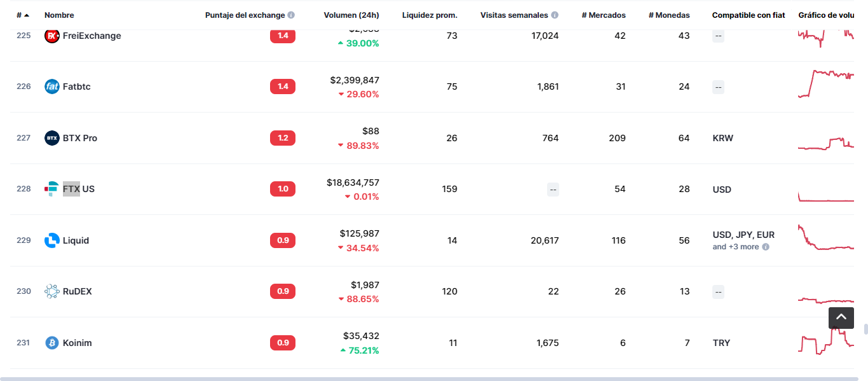Sort by # Monedas column header
The width and height of the screenshot is (868, 381).
point(668,15)
